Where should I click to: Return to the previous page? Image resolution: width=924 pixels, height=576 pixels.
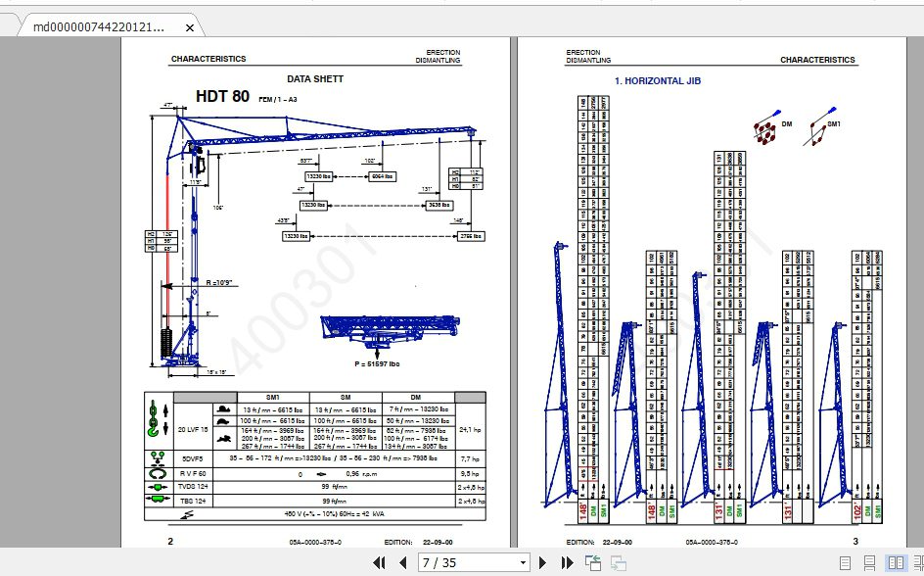click(404, 563)
